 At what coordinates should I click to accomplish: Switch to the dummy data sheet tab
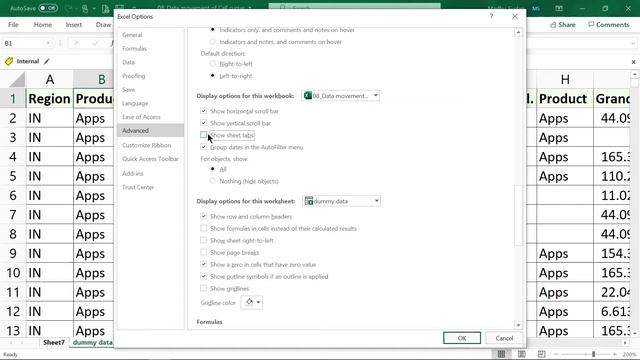tap(92, 342)
